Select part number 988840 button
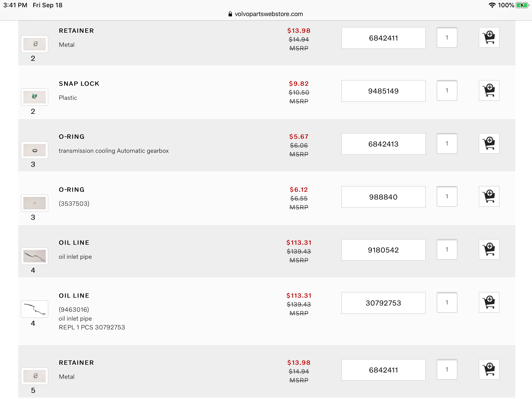 (383, 197)
